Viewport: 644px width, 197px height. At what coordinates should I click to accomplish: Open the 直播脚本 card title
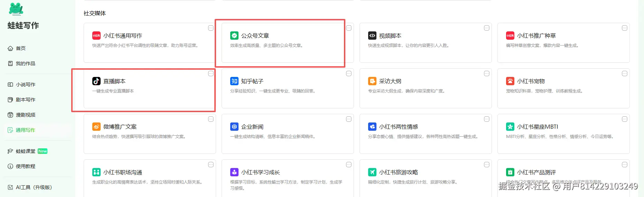(114, 81)
